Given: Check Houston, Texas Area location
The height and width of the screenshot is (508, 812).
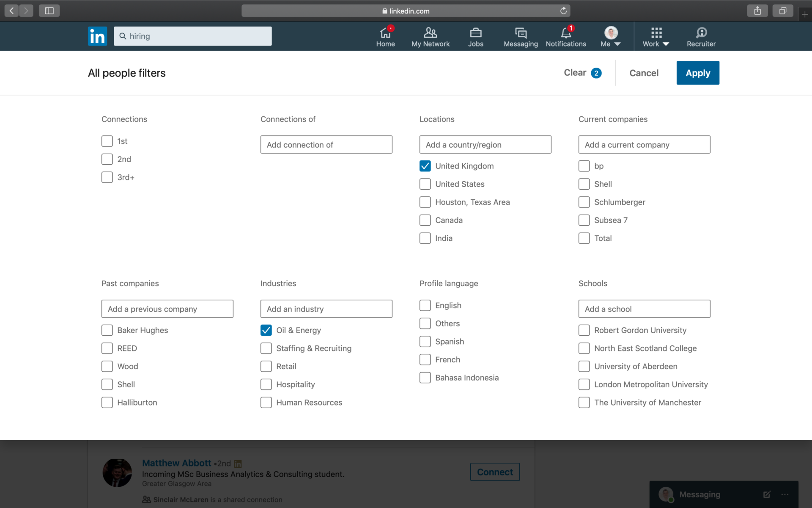Looking at the screenshot, I should pos(425,202).
